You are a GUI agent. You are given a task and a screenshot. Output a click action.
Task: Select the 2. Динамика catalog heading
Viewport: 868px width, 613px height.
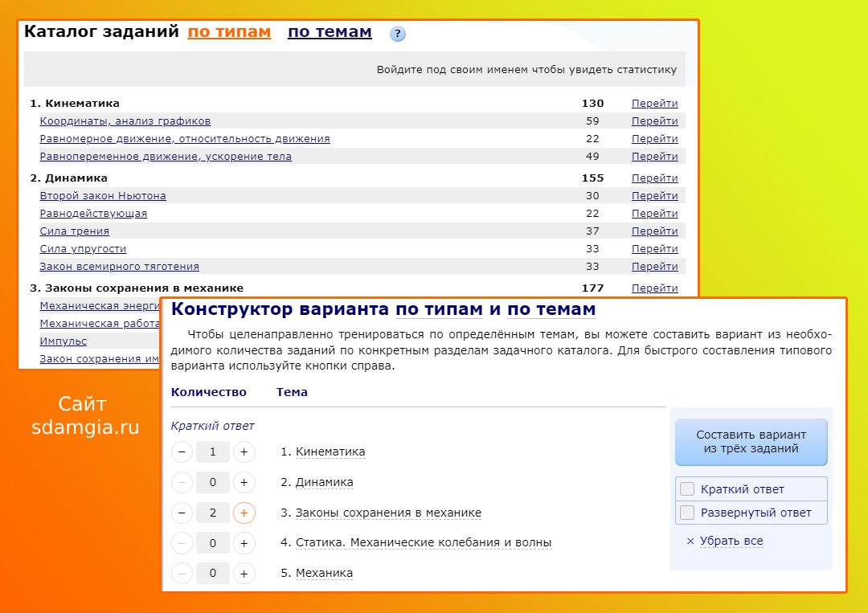(x=68, y=178)
